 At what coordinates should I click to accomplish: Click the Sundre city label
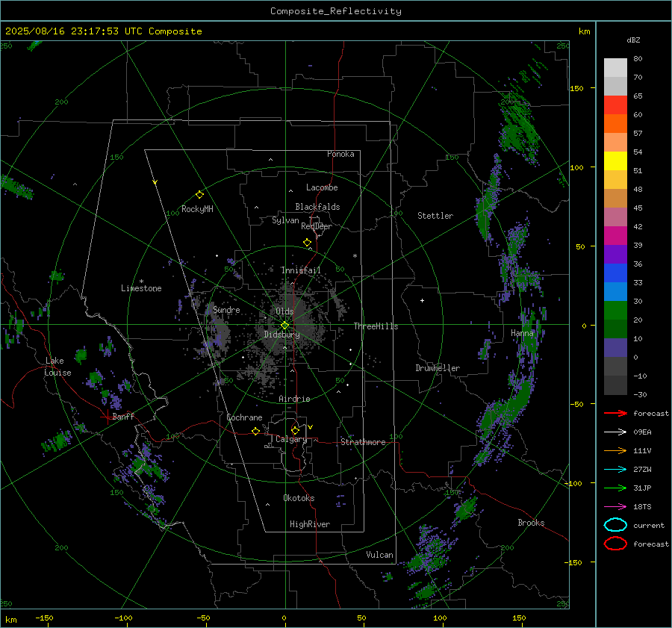point(226,310)
